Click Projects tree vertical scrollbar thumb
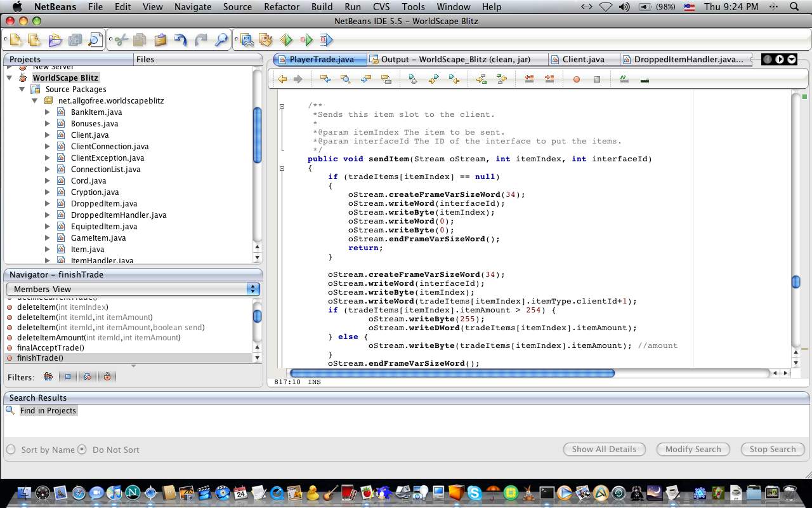Viewport: 812px width, 508px height. click(257, 135)
